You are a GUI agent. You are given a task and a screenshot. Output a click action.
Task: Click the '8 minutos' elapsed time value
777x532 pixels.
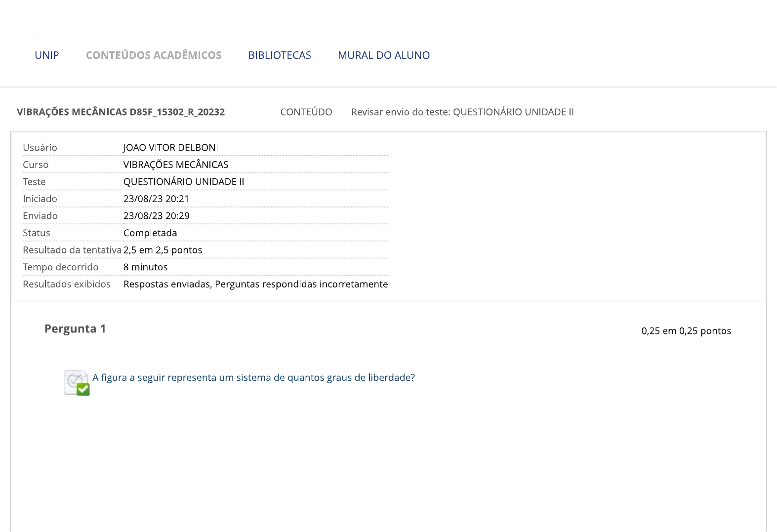pos(146,267)
